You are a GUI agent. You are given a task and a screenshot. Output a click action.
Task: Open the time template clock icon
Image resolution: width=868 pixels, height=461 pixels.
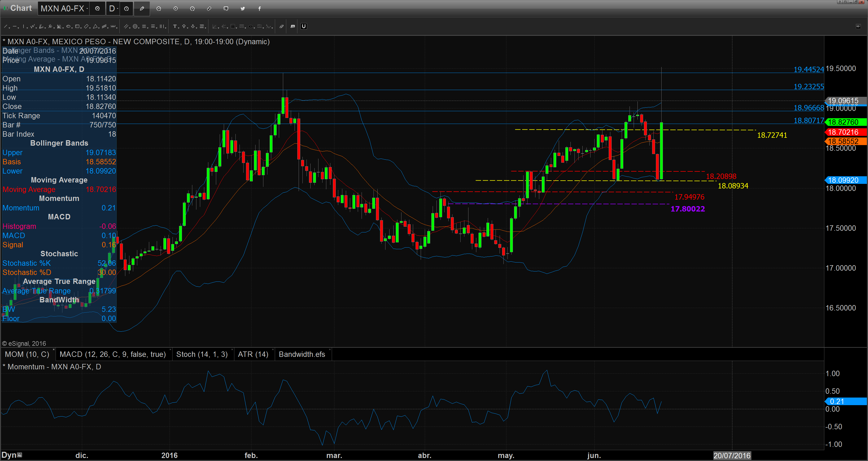point(126,9)
